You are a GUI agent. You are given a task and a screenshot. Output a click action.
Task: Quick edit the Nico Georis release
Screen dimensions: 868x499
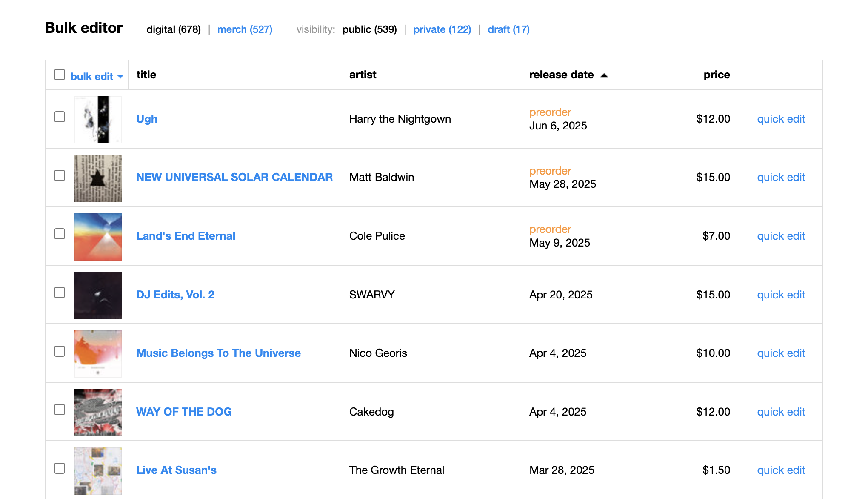click(781, 353)
